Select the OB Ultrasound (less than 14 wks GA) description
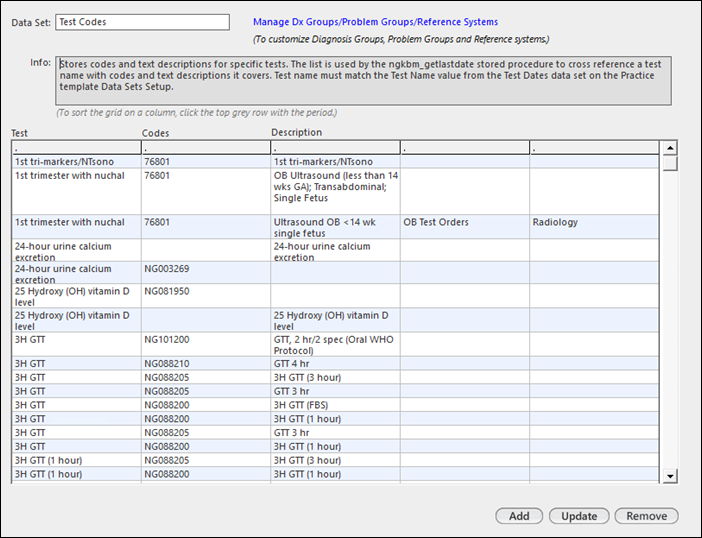 pyautogui.click(x=335, y=192)
